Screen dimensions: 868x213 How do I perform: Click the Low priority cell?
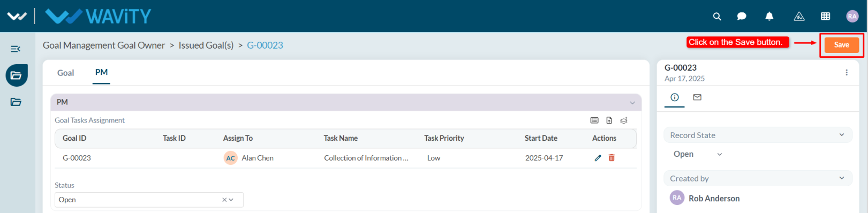tap(434, 158)
